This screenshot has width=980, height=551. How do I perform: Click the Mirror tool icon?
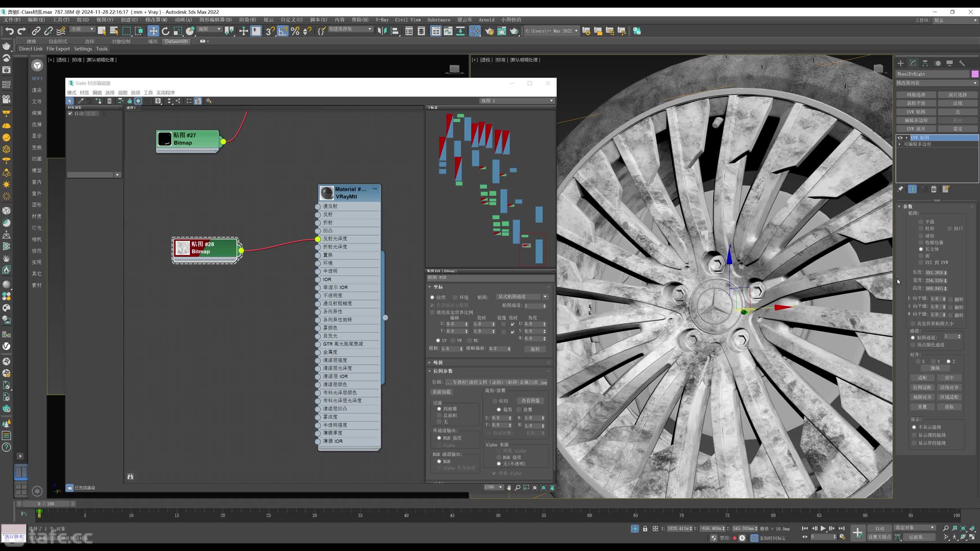(382, 31)
